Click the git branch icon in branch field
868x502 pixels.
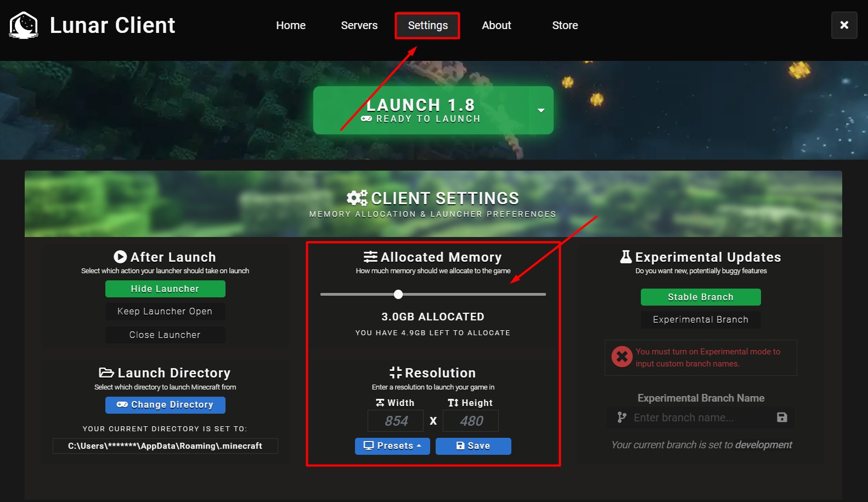pyautogui.click(x=622, y=418)
